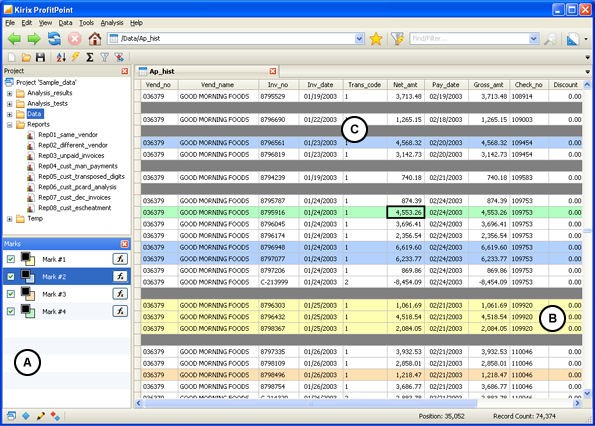Close the Ap_hist tab

[x=273, y=71]
